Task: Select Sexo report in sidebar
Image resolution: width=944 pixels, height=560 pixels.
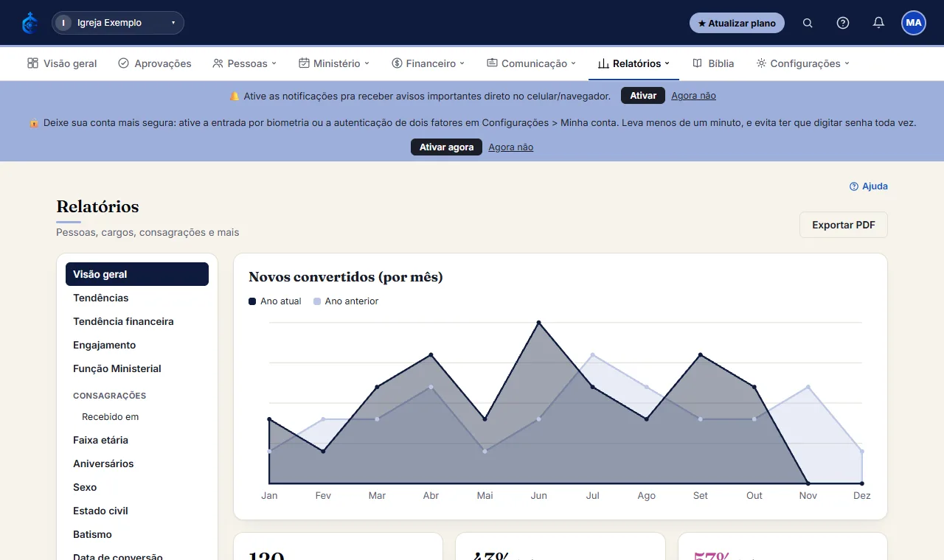Action: coord(137,487)
